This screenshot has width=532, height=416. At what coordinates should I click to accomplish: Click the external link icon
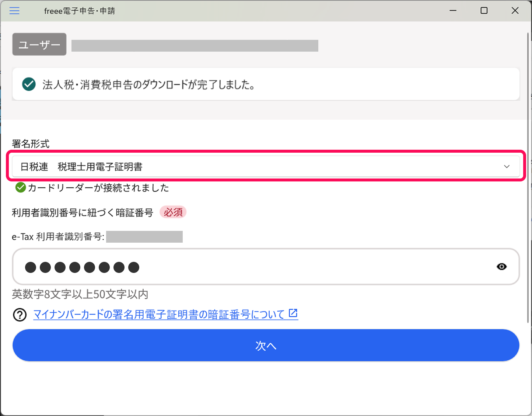293,313
